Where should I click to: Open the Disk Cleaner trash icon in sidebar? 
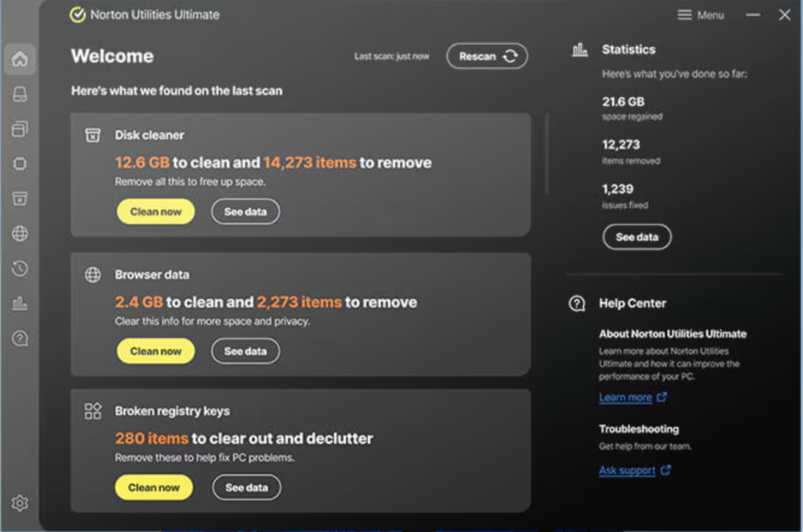coord(20,198)
